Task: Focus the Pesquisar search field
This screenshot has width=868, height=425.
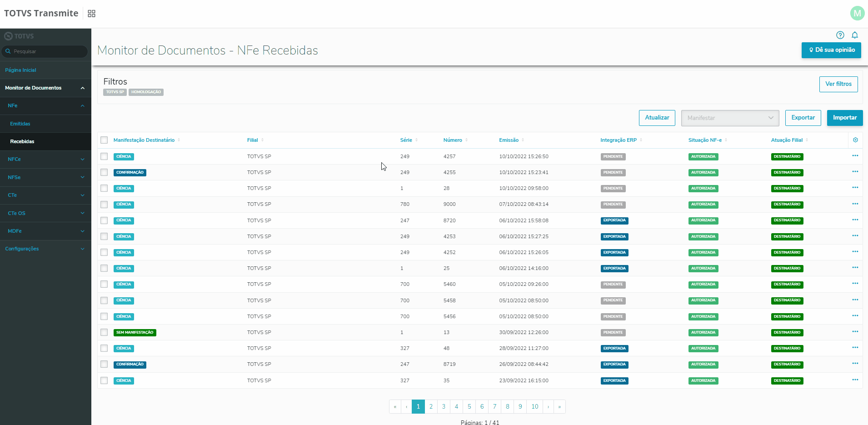Action: coord(45,51)
